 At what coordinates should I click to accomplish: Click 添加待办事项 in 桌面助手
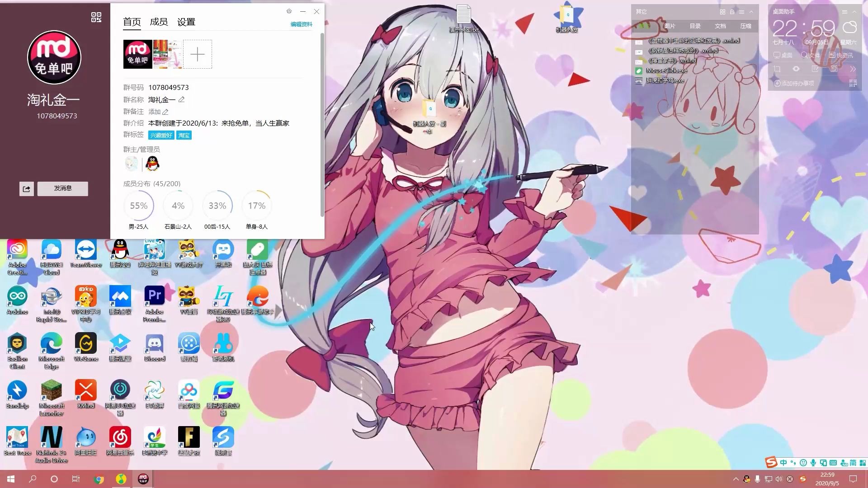coord(794,84)
